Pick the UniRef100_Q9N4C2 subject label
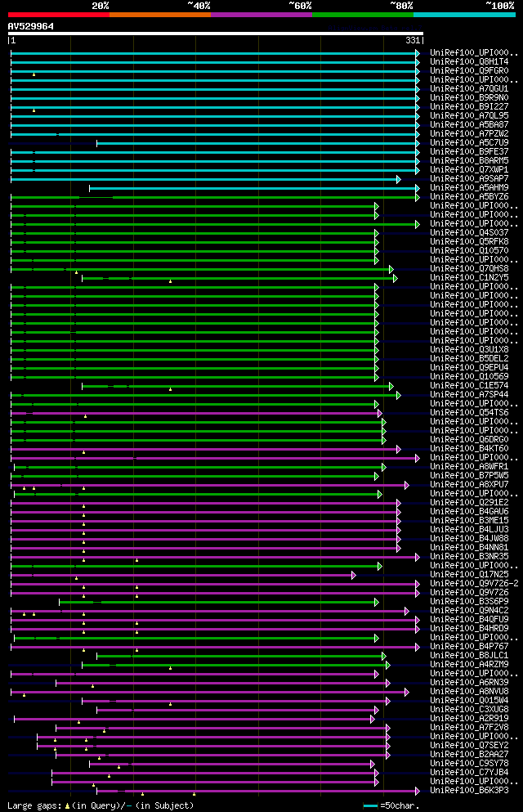 pos(469,610)
